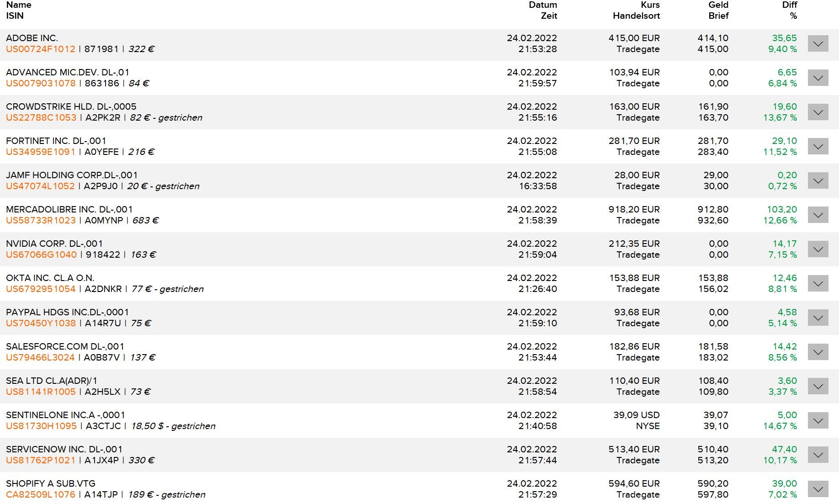The width and height of the screenshot is (839, 504).
Task: Expand the JAMF HOLDING CORP. row chevron
Action: pyautogui.click(x=818, y=181)
